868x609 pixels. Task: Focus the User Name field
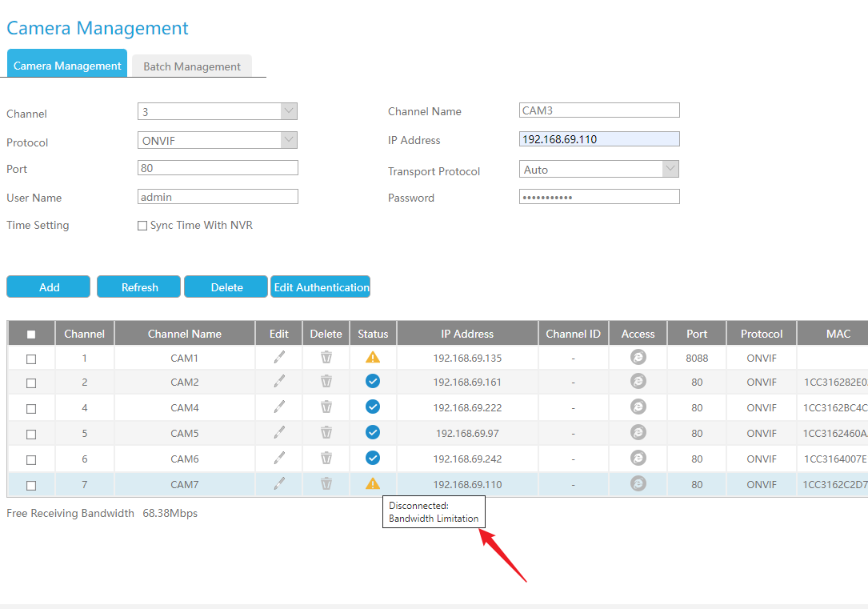click(218, 197)
